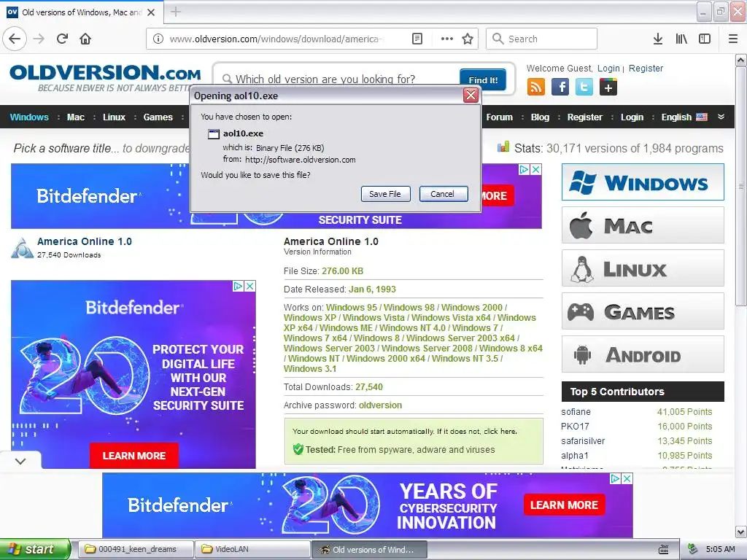Screen dimensions: 747x560
Task: Toggle reader view icon in address bar
Action: click(x=417, y=39)
